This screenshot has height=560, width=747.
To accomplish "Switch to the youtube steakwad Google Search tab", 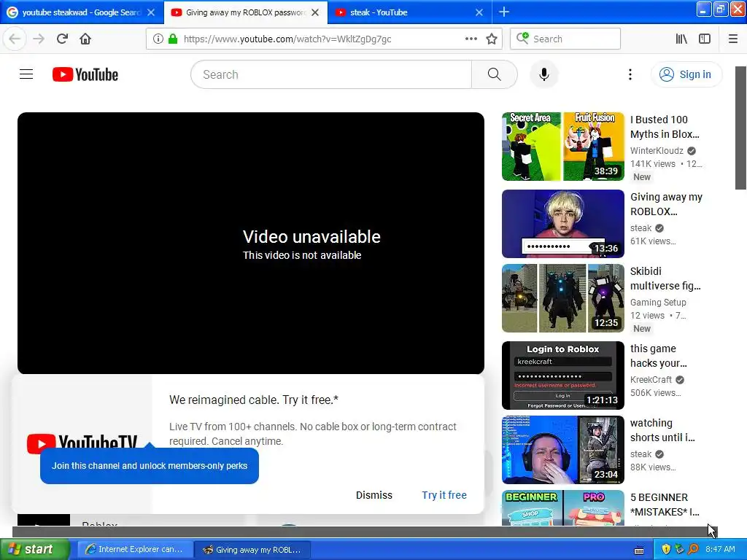I will click(82, 12).
